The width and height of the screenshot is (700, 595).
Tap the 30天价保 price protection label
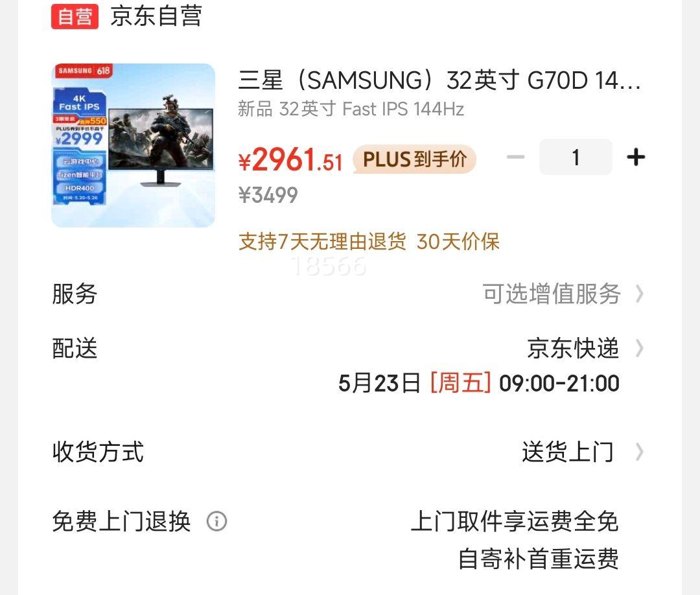pyautogui.click(x=458, y=242)
